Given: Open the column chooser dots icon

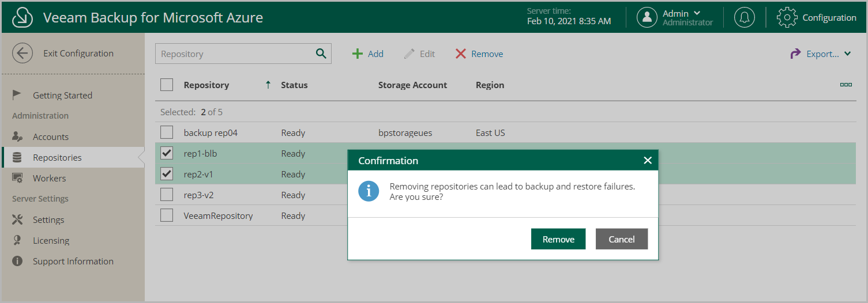Looking at the screenshot, I should click(x=846, y=85).
